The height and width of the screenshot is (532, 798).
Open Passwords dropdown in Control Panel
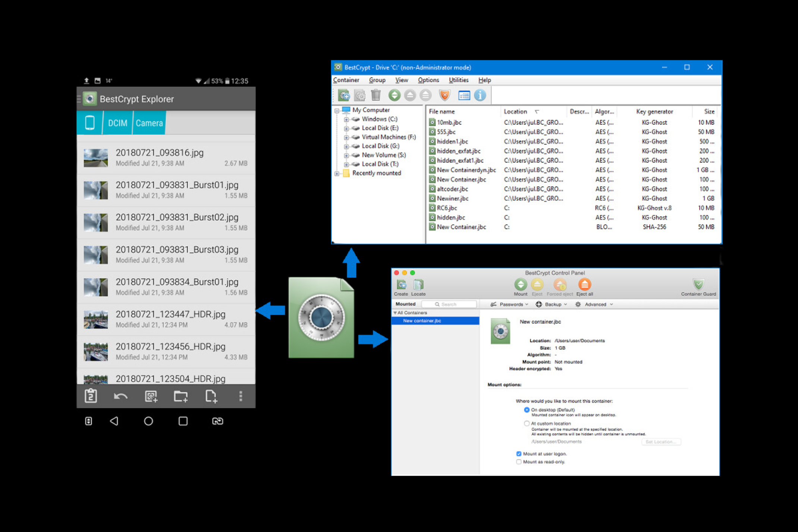tap(509, 304)
